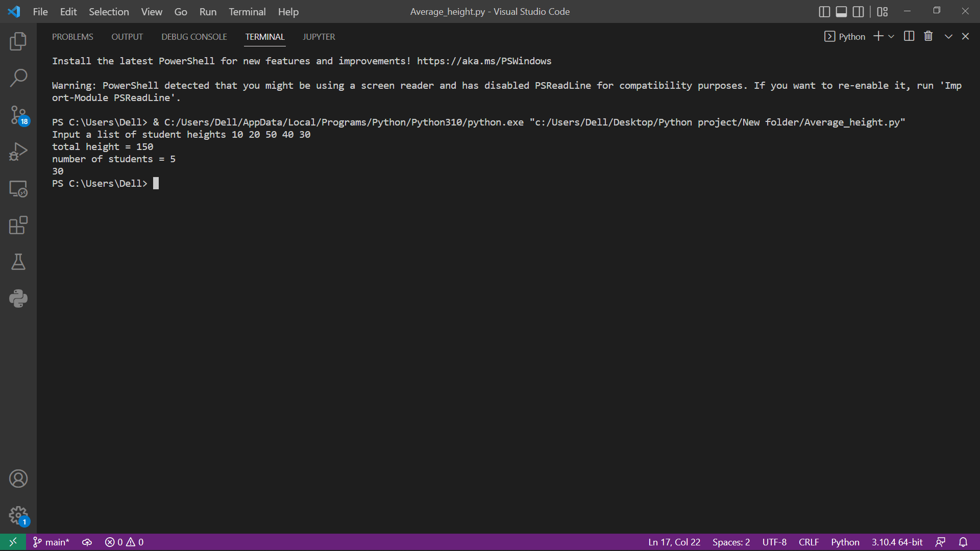Kill the active terminal with trash icon
This screenshot has height=551, width=980.
(x=928, y=36)
